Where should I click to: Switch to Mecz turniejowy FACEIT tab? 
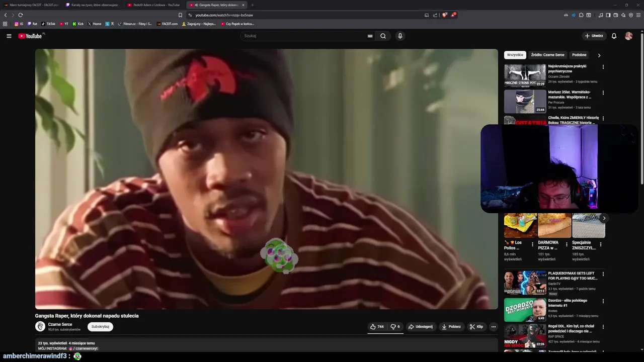point(31,5)
